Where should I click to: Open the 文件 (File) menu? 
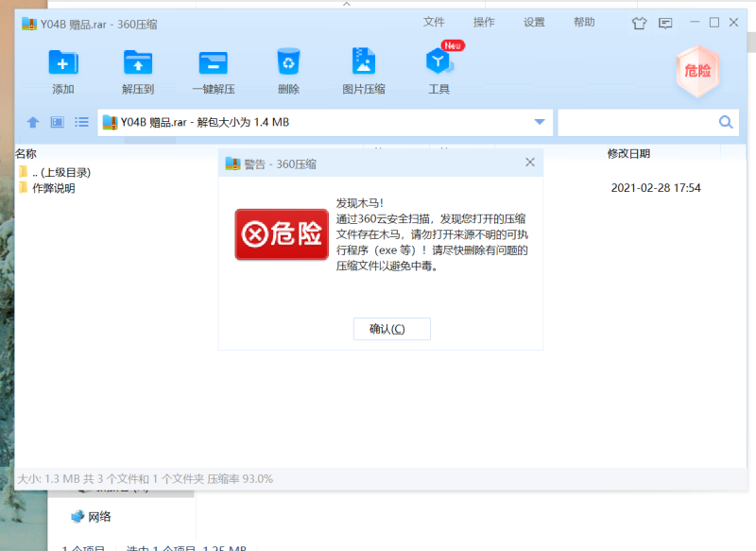point(434,23)
